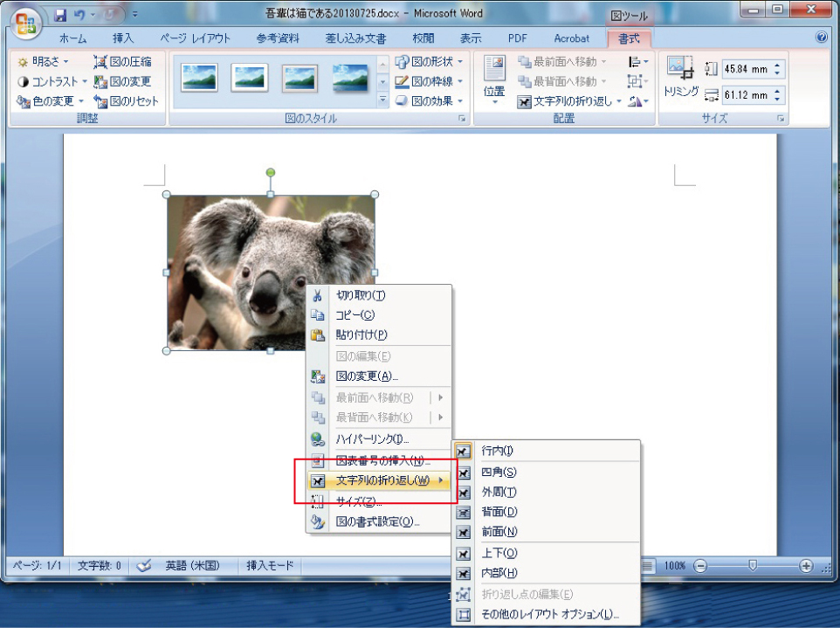
Task: Open the rotate objects dropdown
Action: (637, 100)
